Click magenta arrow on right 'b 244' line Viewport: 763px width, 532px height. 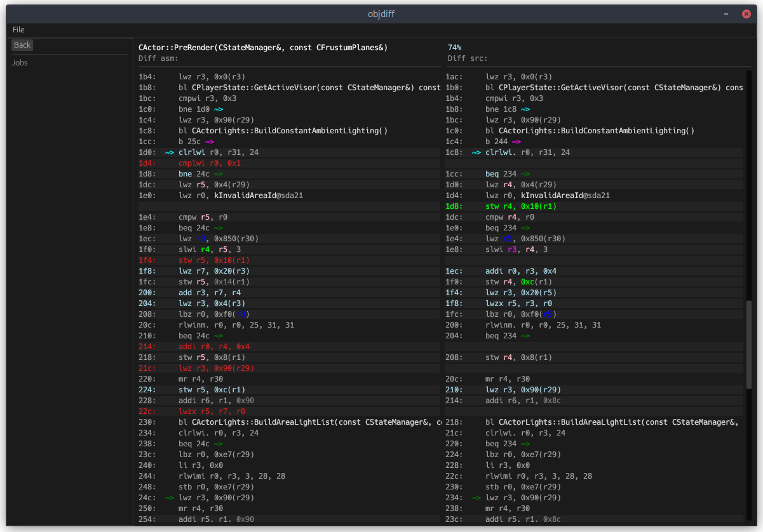click(x=517, y=142)
